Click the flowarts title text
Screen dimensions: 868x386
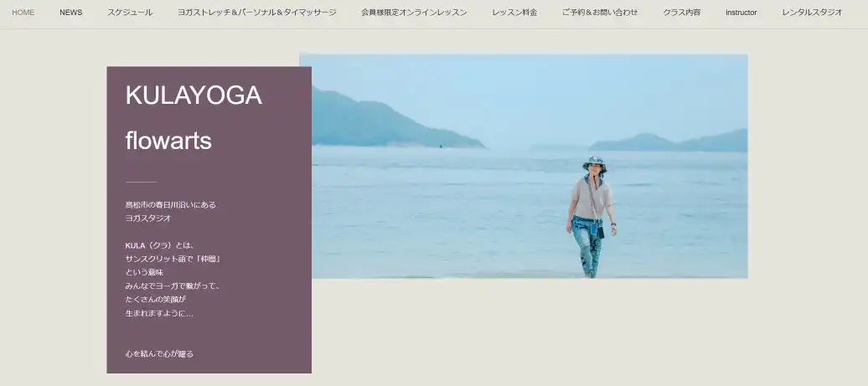[169, 141]
